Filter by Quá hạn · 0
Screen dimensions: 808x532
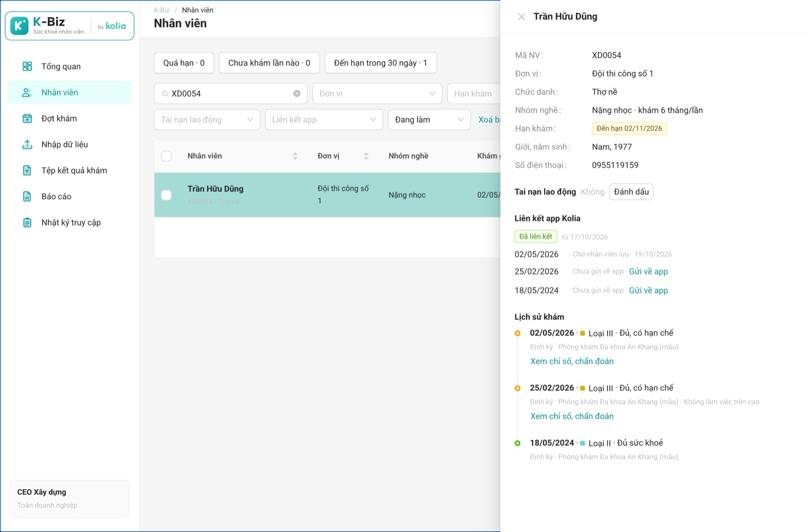tap(184, 63)
